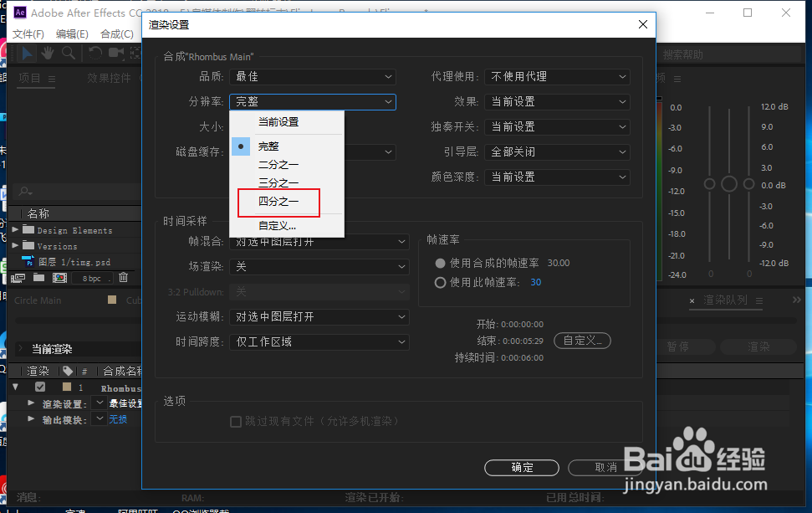Open the 代理使用 dropdown
This screenshot has height=513, width=812.
(557, 77)
